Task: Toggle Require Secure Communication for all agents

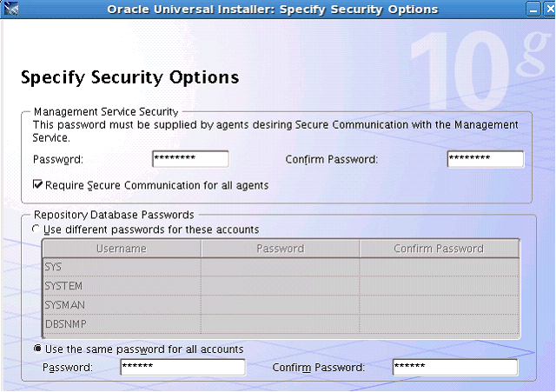Action: click(x=37, y=185)
